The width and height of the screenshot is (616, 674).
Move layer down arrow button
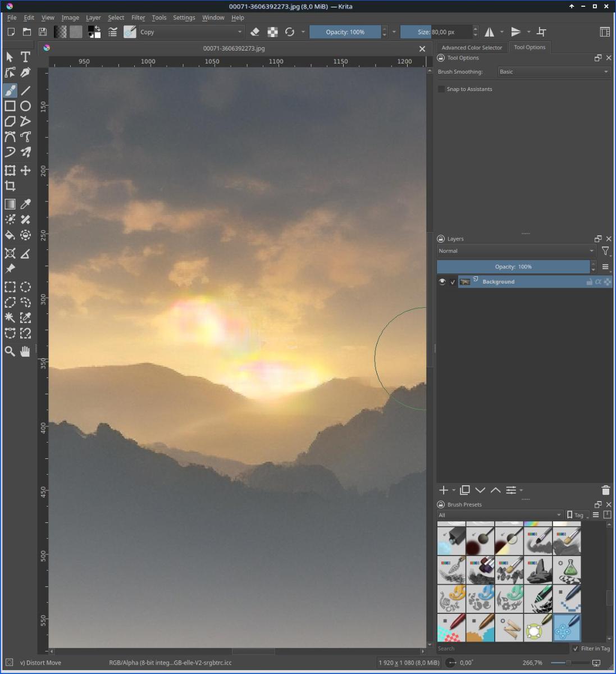(x=480, y=490)
